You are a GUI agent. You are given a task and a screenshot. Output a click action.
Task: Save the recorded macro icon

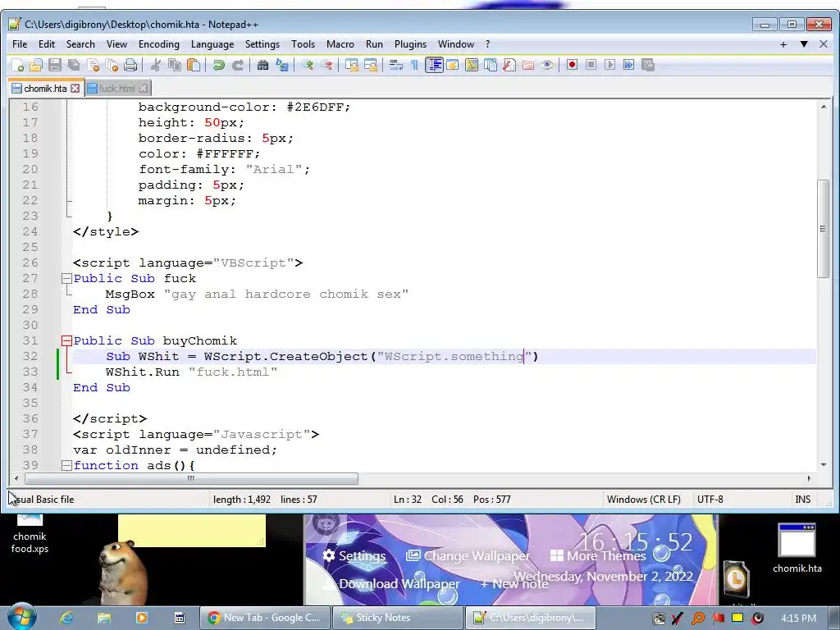[x=648, y=65]
